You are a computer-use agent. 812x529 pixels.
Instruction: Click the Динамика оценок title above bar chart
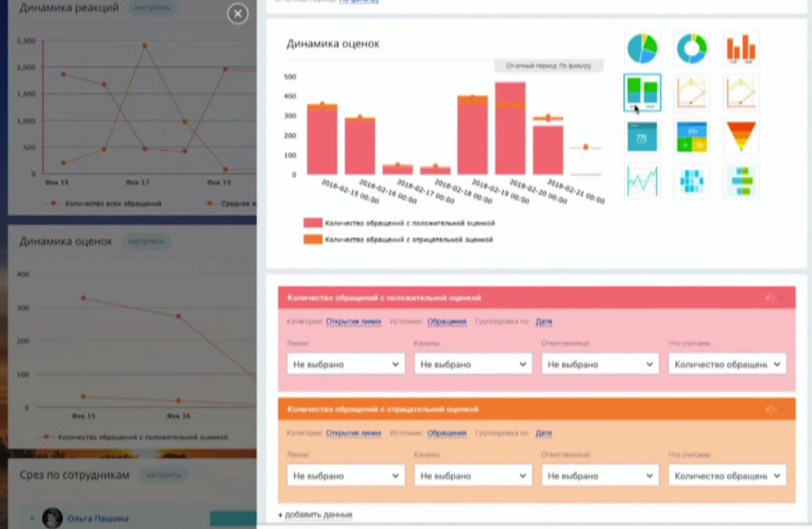pyautogui.click(x=333, y=44)
